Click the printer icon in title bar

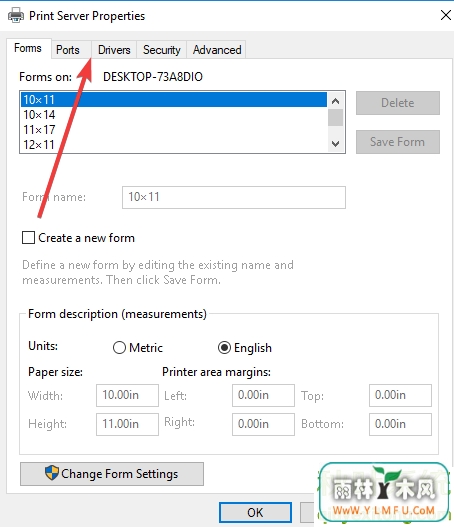[16, 15]
